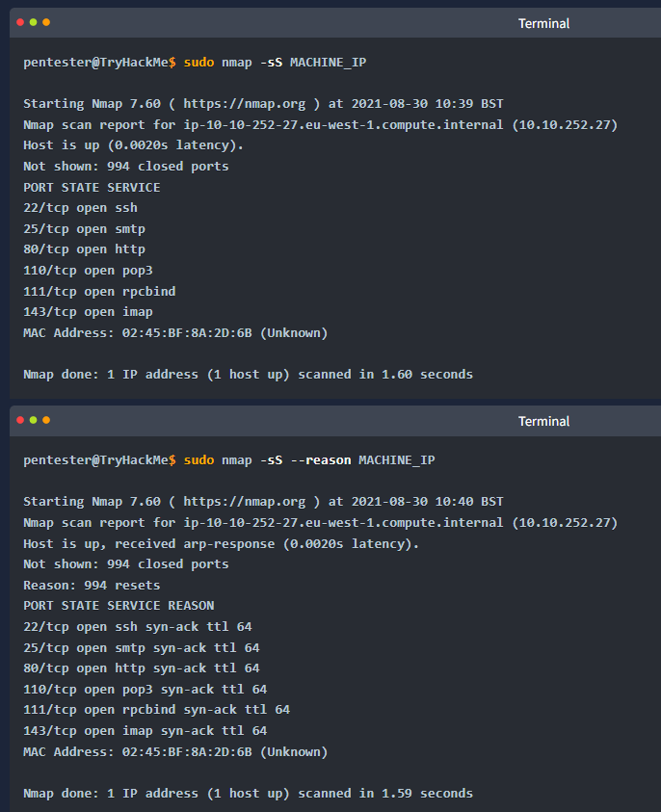Click the 22/tcp open ssh line in first scan

tap(80, 208)
